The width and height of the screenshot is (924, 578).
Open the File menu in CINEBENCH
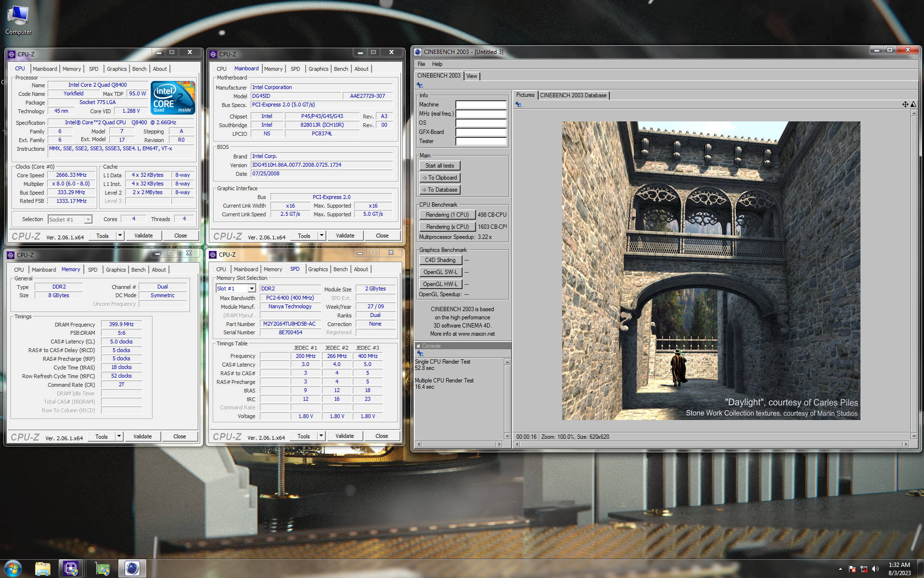[422, 64]
